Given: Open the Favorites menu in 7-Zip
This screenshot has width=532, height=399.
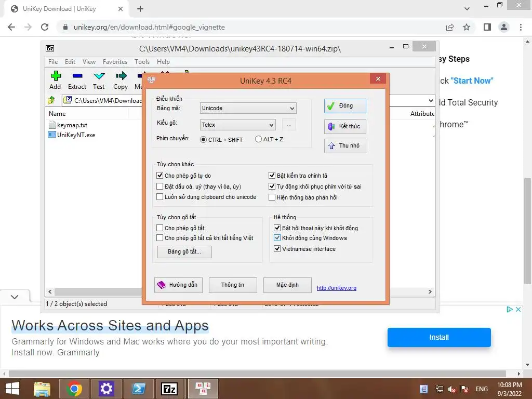Looking at the screenshot, I should click(115, 62).
